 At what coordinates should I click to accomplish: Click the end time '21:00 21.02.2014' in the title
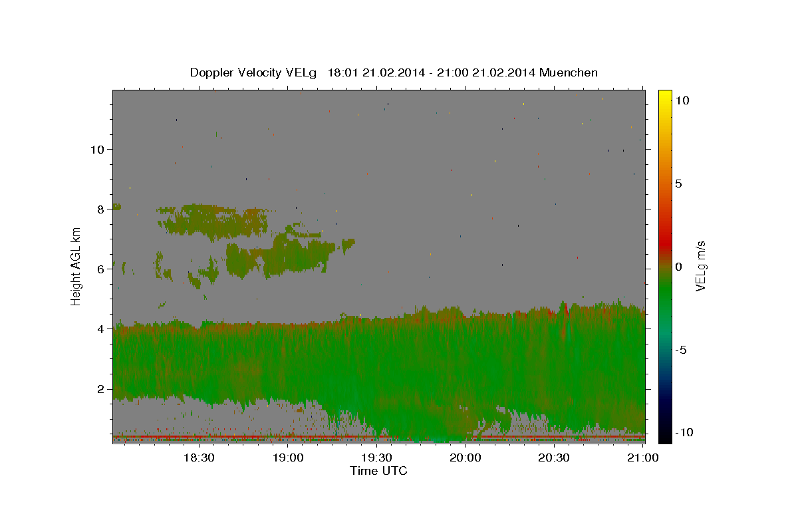click(485, 72)
